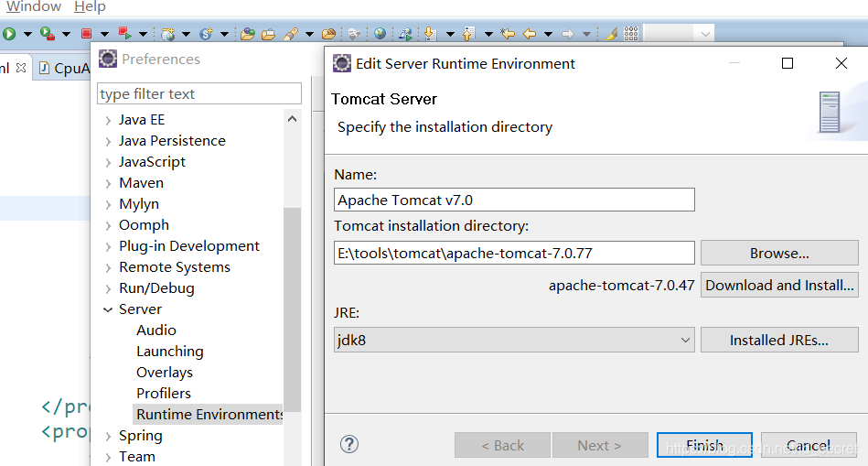Click the Preferences tree scrollbar up arrow

[293, 119]
